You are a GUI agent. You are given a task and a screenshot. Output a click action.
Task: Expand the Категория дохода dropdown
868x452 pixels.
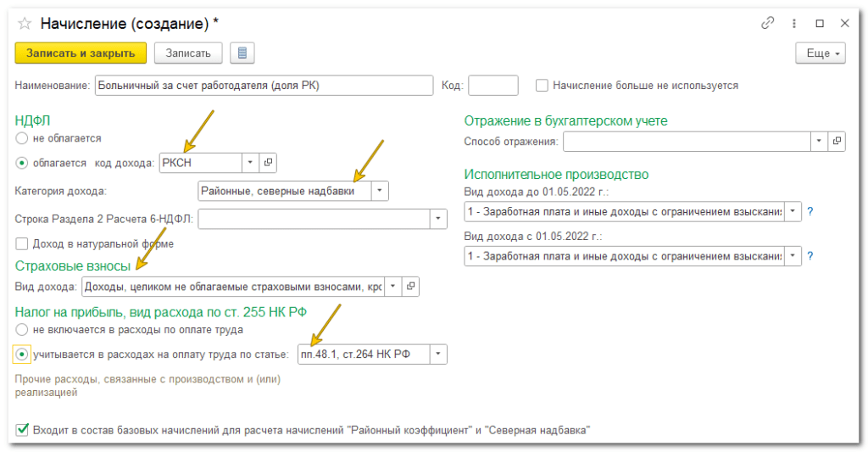point(380,192)
